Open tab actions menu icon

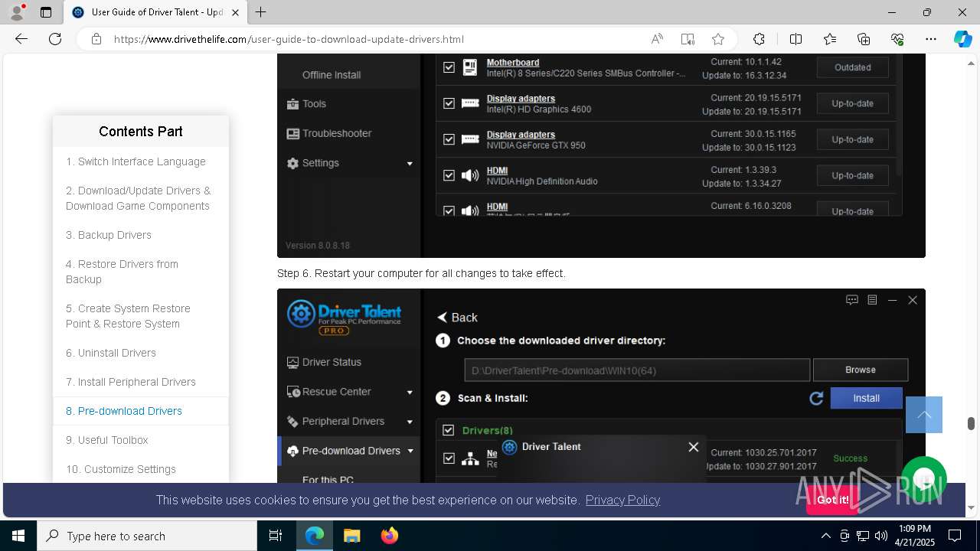pos(46,12)
